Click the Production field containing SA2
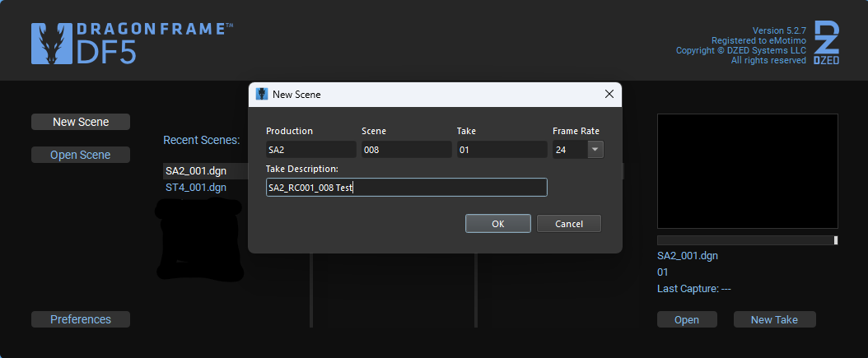Image resolution: width=868 pixels, height=358 pixels. pos(310,150)
